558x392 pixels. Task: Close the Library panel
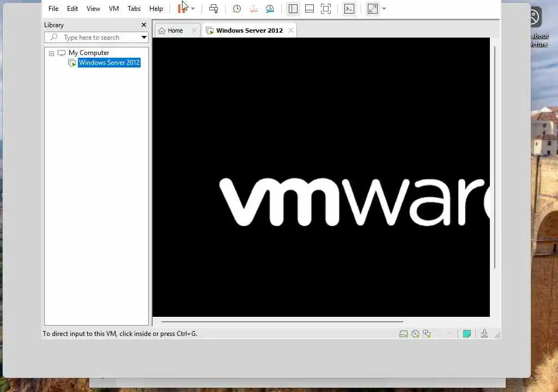[x=144, y=25]
